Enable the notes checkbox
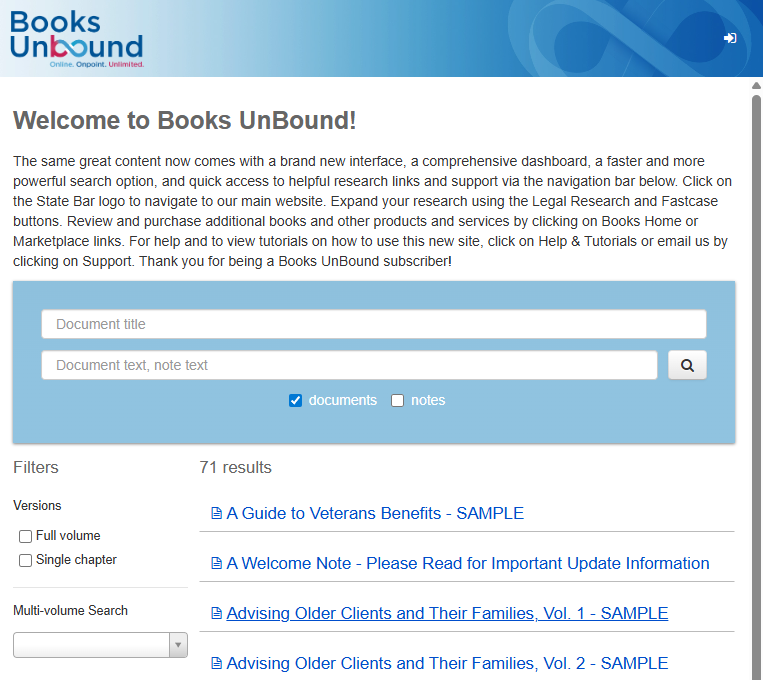763x680 pixels. coord(397,401)
